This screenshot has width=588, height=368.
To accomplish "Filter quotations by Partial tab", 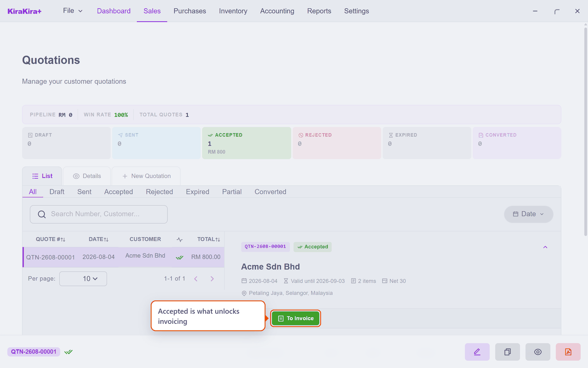I will [x=232, y=192].
